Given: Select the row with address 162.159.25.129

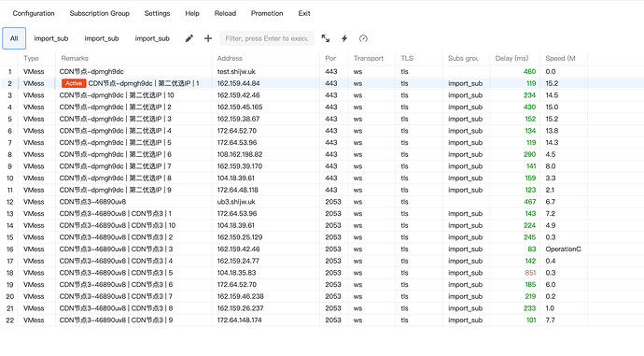Looking at the screenshot, I should (x=294, y=237).
